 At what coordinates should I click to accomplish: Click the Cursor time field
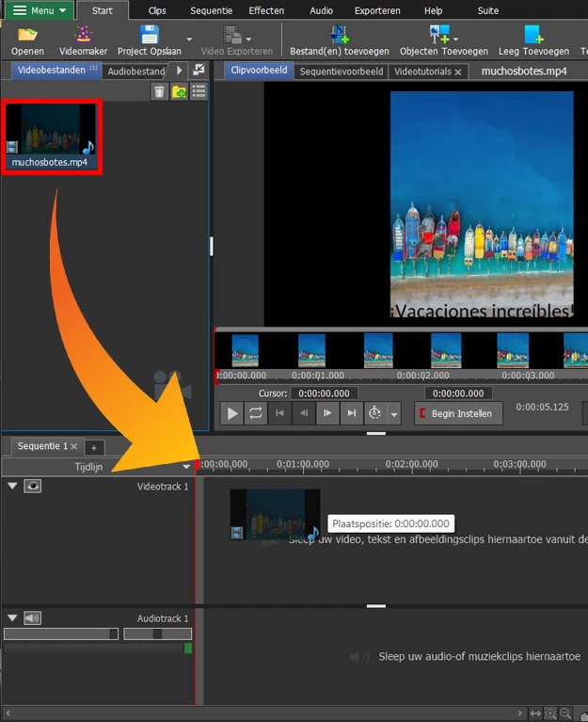tap(324, 393)
